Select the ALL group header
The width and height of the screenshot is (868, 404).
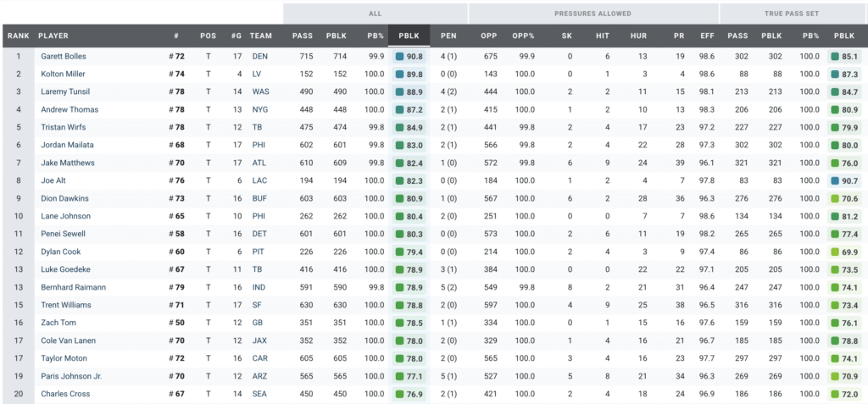tap(375, 14)
